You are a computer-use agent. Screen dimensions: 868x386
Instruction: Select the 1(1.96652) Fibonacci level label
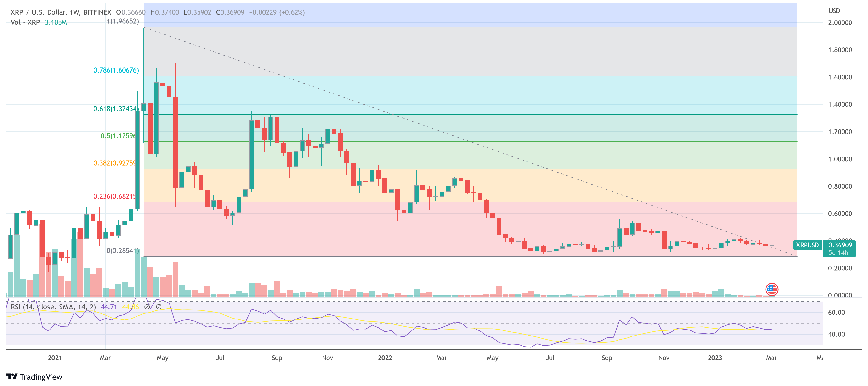[123, 21]
